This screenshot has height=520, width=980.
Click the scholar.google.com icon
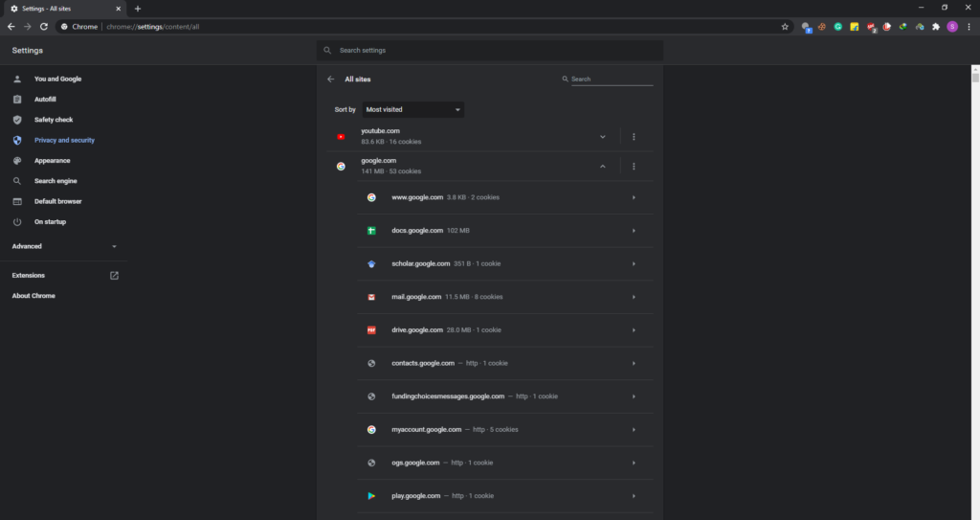click(x=371, y=264)
